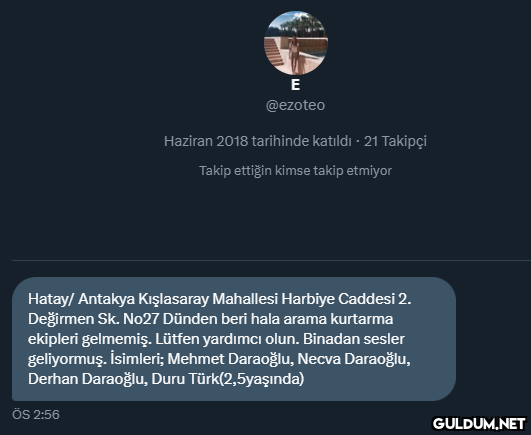Screen dimensions: 531x435
Task: Click the name "Necva Daraoğlu" in the message
Action: pyautogui.click(x=354, y=359)
